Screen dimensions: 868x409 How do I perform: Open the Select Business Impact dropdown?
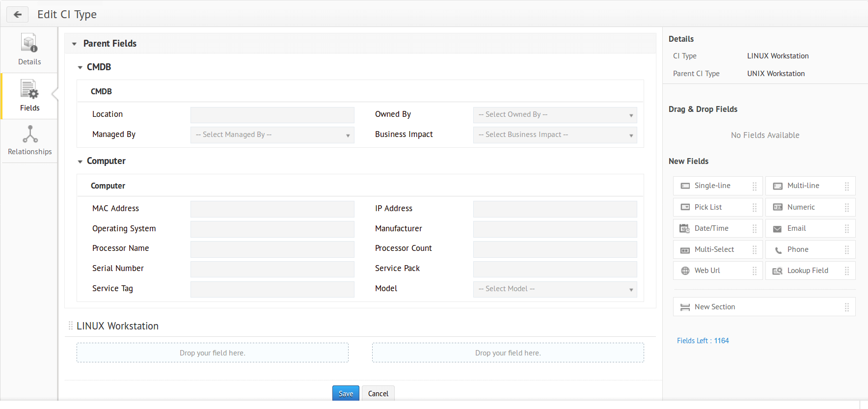click(555, 135)
